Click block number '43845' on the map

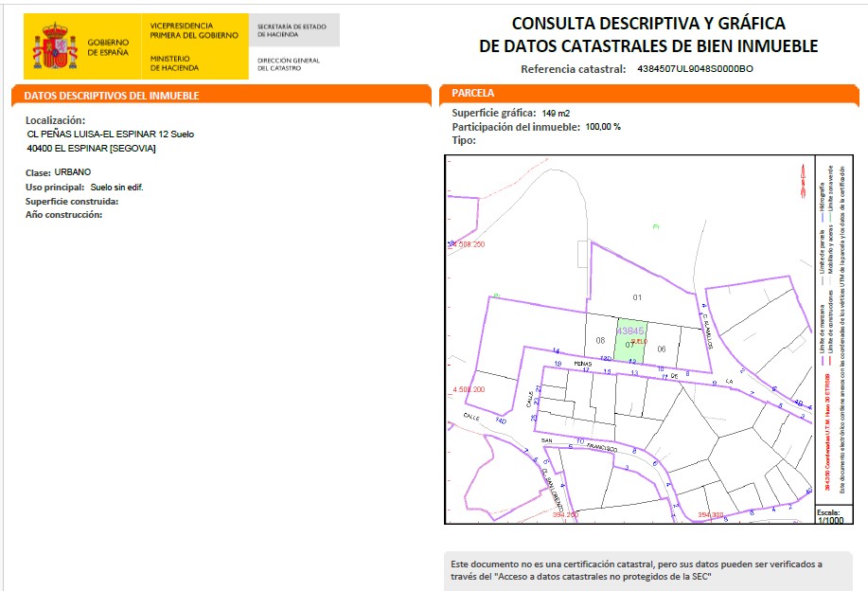tap(630, 331)
